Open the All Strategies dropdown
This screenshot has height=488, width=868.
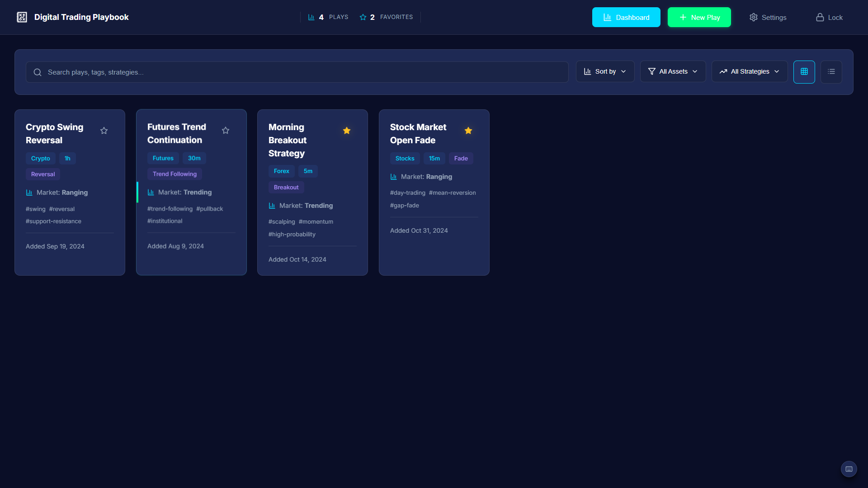749,71
